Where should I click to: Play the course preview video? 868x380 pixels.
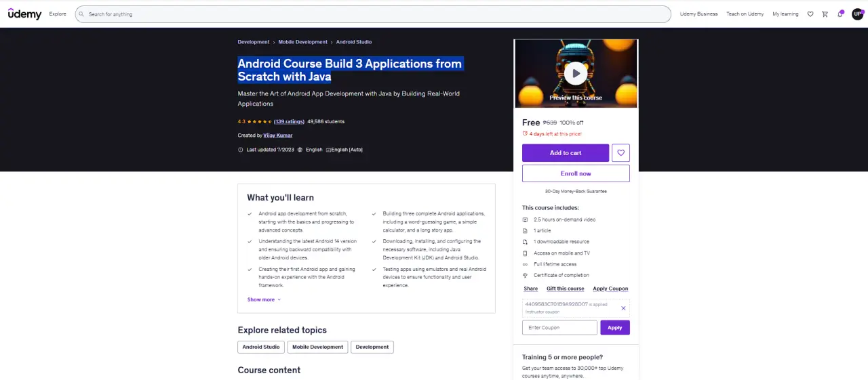coord(576,73)
